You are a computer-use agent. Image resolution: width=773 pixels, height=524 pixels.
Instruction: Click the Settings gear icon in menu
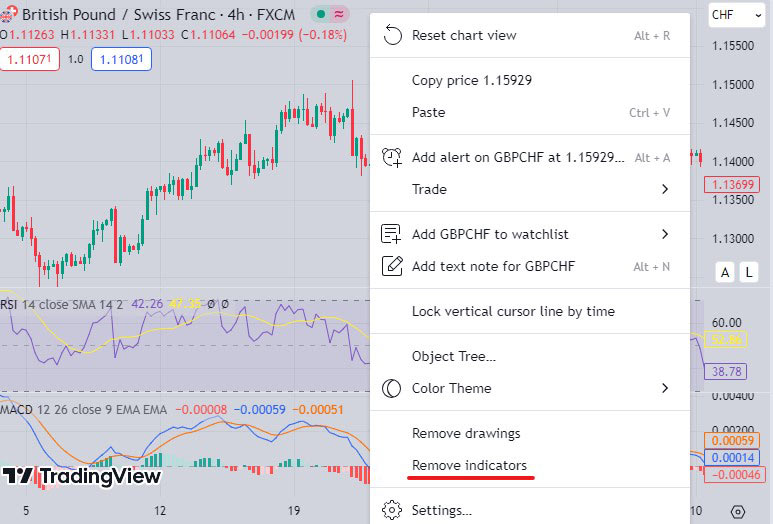(392, 510)
